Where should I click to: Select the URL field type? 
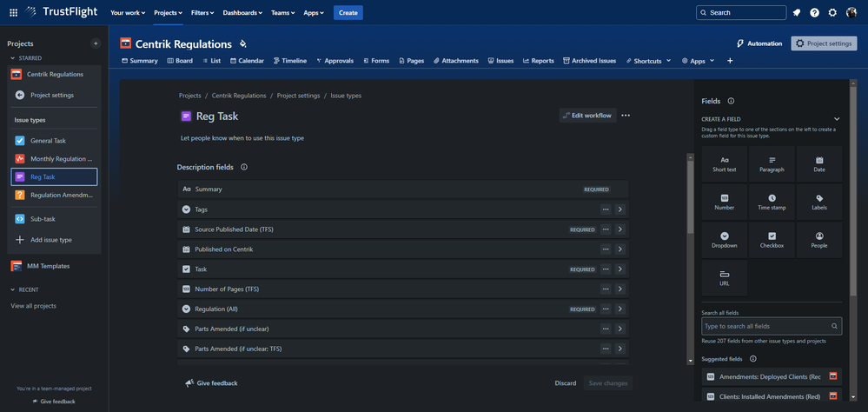coord(724,278)
